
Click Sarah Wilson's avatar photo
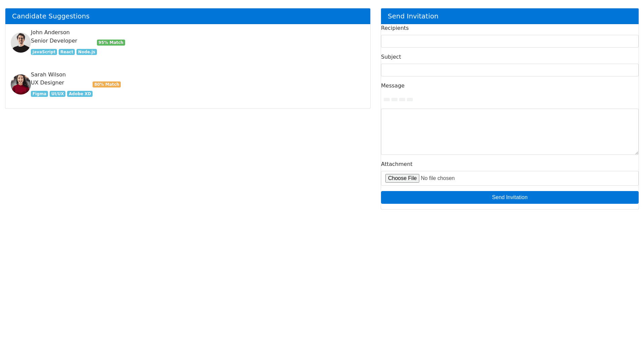pyautogui.click(x=21, y=84)
